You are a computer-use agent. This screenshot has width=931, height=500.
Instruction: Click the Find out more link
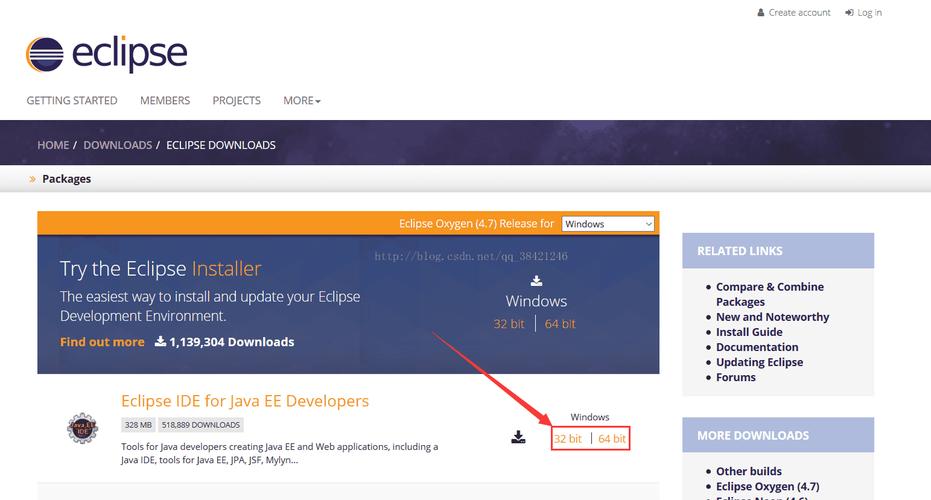click(102, 342)
